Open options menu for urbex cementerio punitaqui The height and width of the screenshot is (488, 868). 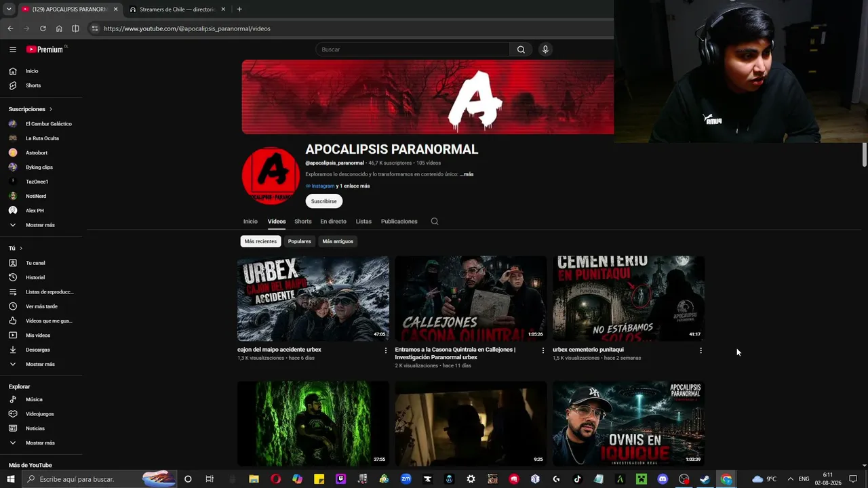[701, 350]
